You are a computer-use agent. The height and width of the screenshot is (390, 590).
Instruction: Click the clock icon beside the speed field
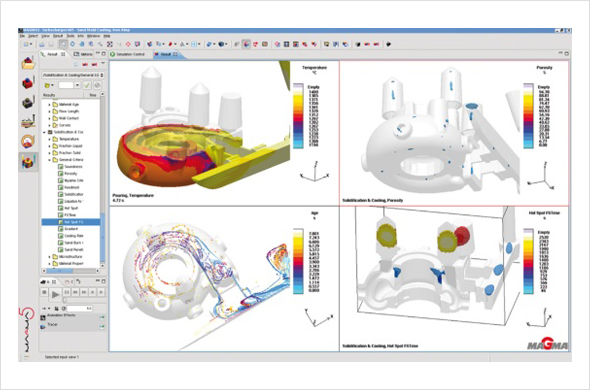click(x=64, y=308)
